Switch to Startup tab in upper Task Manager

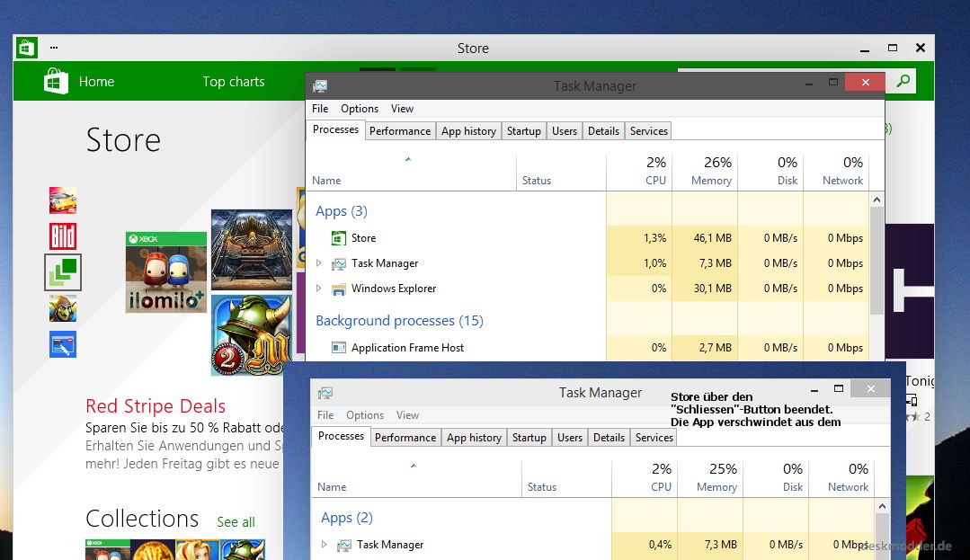click(523, 131)
